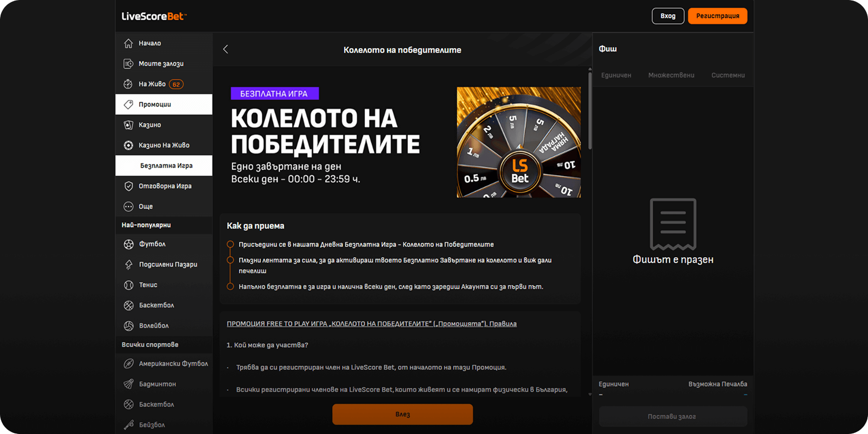Click the scrollbar down arrow
868x434 pixels.
pyautogui.click(x=590, y=394)
